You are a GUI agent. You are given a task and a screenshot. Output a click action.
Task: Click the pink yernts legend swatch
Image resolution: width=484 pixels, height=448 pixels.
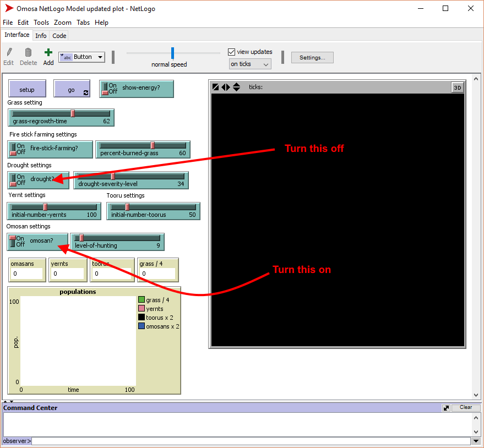[x=142, y=308]
